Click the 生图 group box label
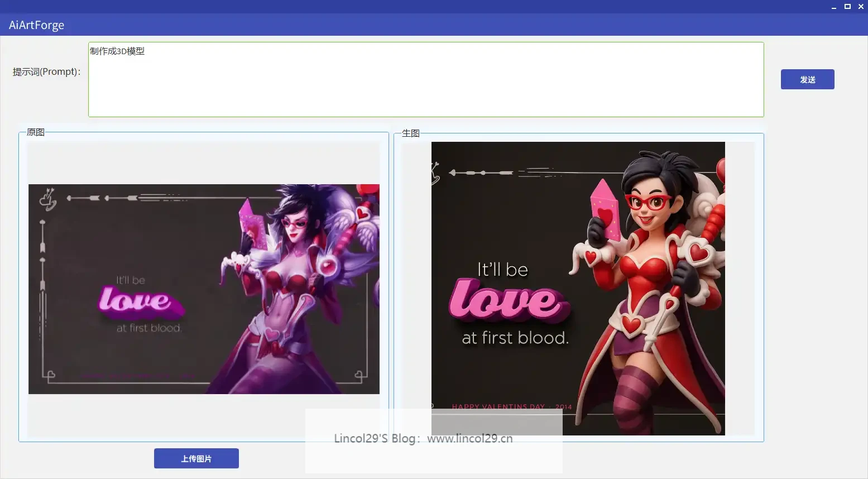Screen dimensions: 868x479 (x=411, y=133)
